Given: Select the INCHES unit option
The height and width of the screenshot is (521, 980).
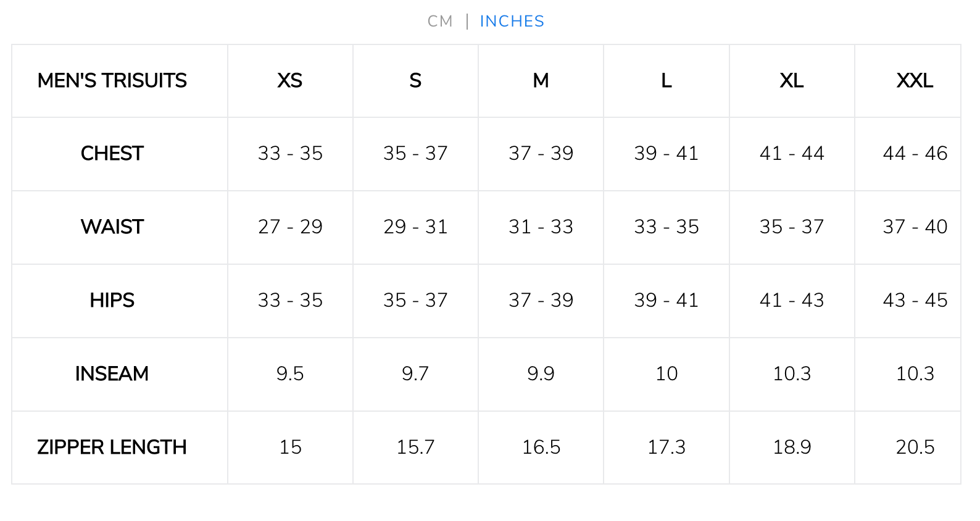Looking at the screenshot, I should pos(512,22).
